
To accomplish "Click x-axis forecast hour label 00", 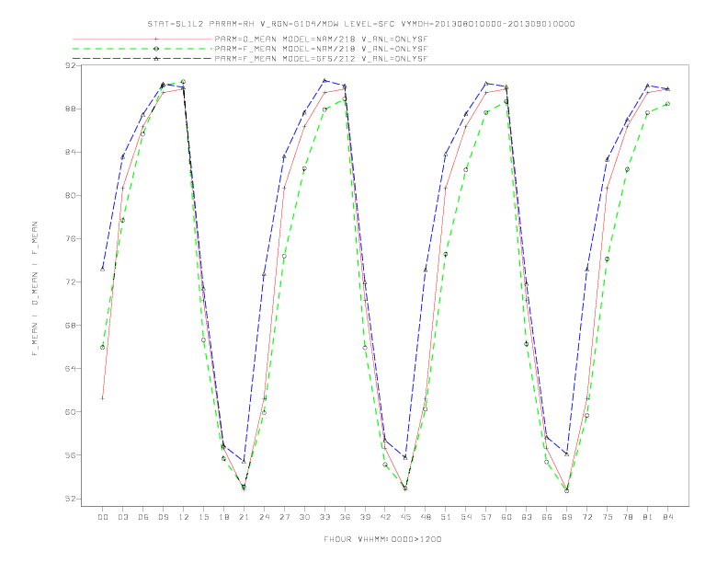I will click(x=103, y=517).
